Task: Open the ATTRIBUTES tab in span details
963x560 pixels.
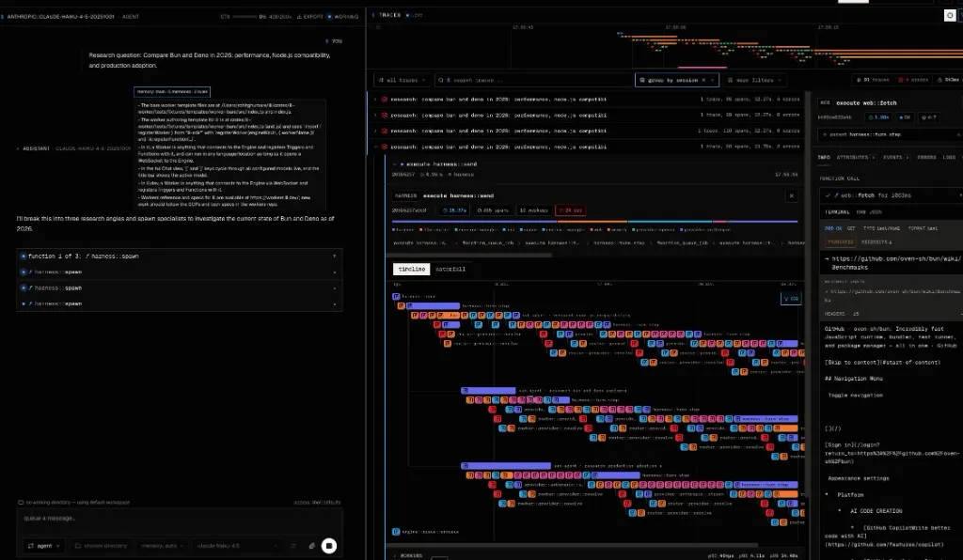Action: click(x=856, y=158)
